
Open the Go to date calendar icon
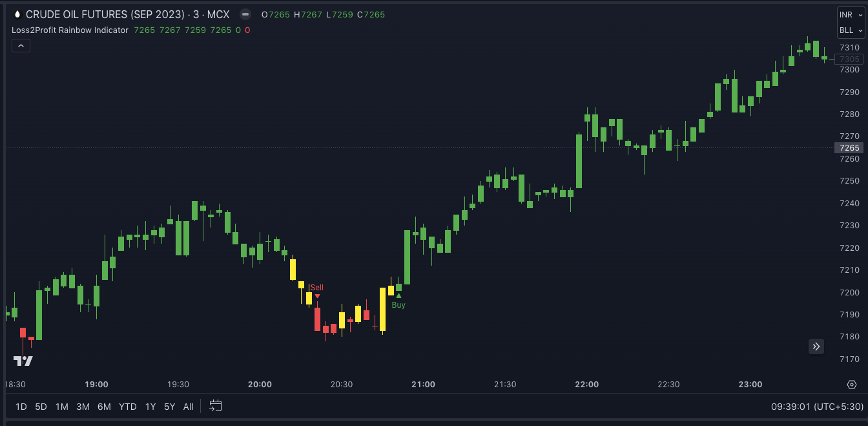[216, 406]
